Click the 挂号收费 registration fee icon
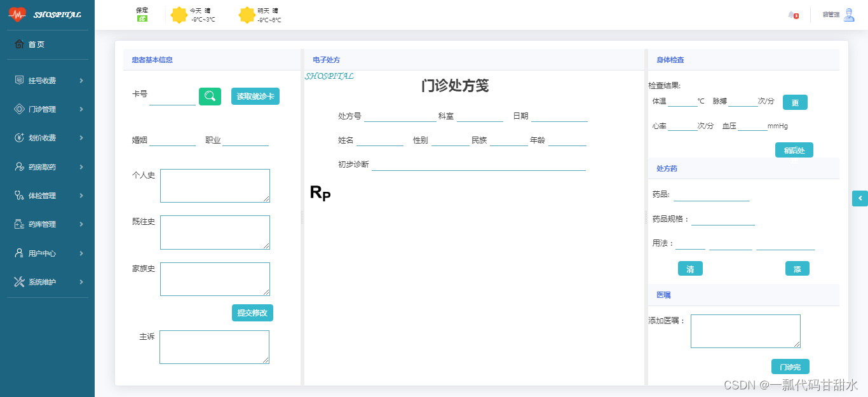 coord(19,80)
